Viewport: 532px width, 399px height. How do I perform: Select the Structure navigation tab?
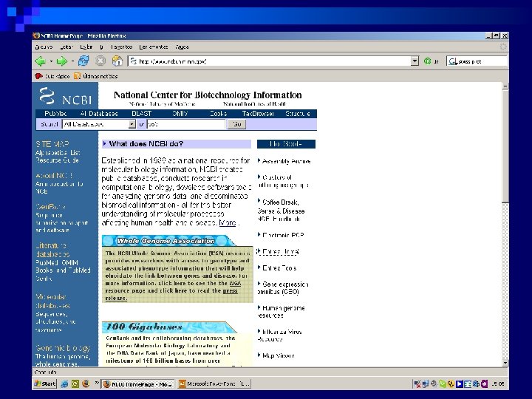click(298, 114)
